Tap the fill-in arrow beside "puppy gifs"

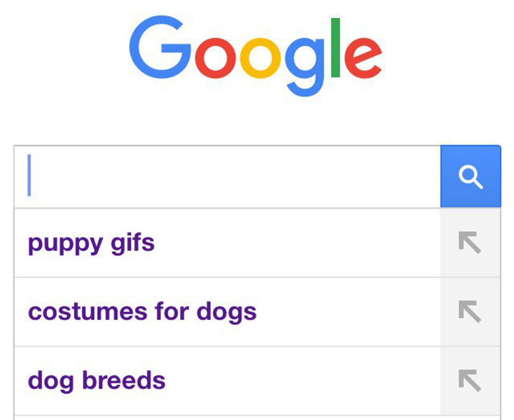pyautogui.click(x=470, y=243)
